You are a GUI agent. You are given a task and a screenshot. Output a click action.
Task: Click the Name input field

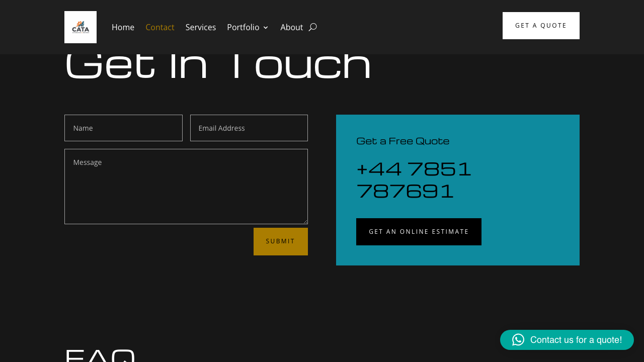[123, 128]
